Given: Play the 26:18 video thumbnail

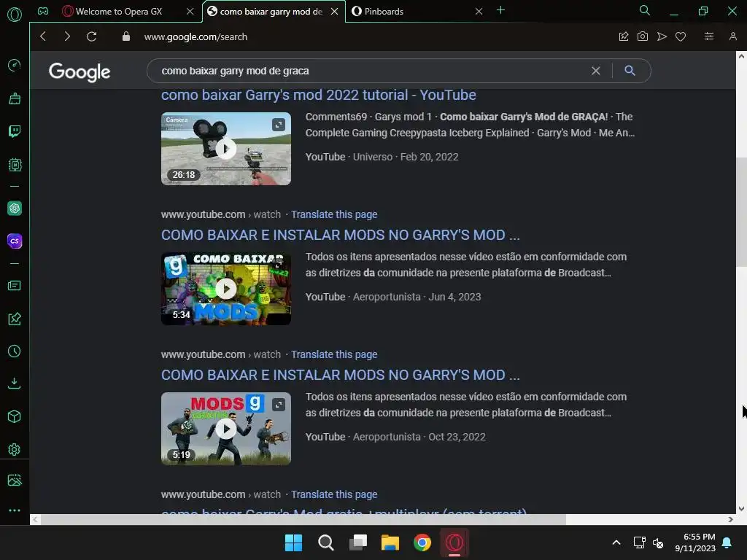Looking at the screenshot, I should pyautogui.click(x=226, y=149).
